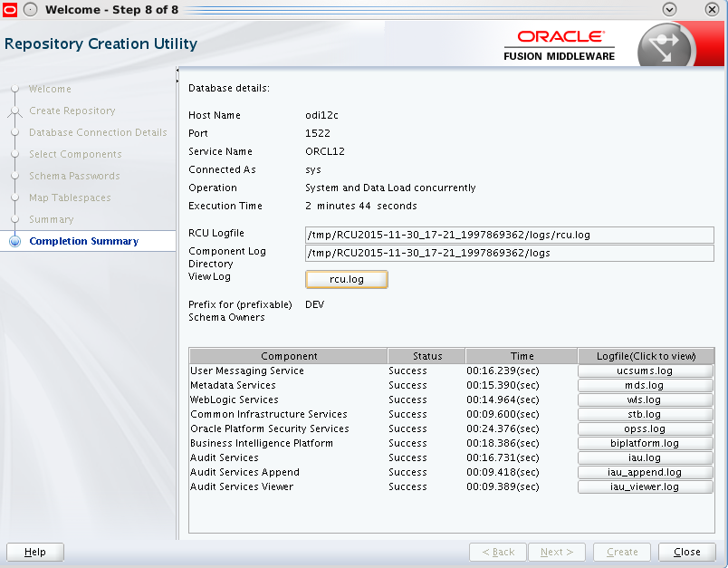Click the Back button
Image resolution: width=728 pixels, height=568 pixels.
tap(498, 552)
